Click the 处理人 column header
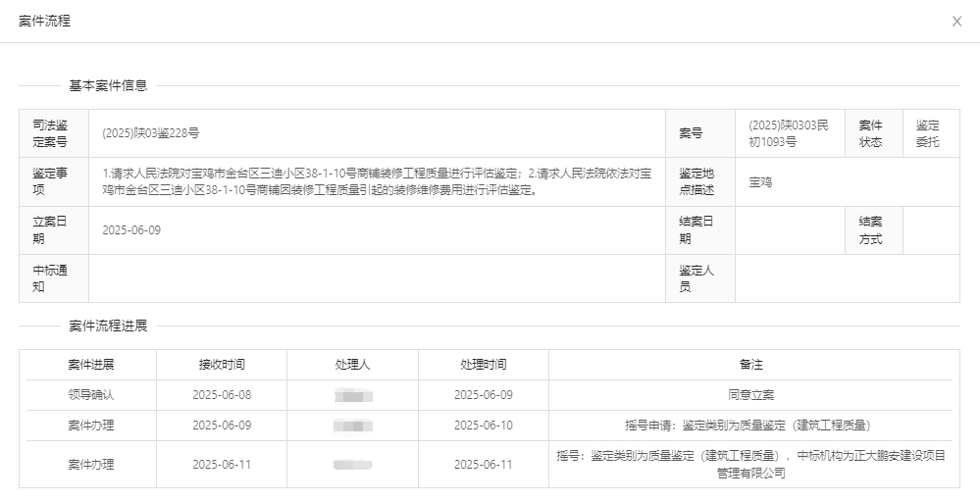 (352, 365)
